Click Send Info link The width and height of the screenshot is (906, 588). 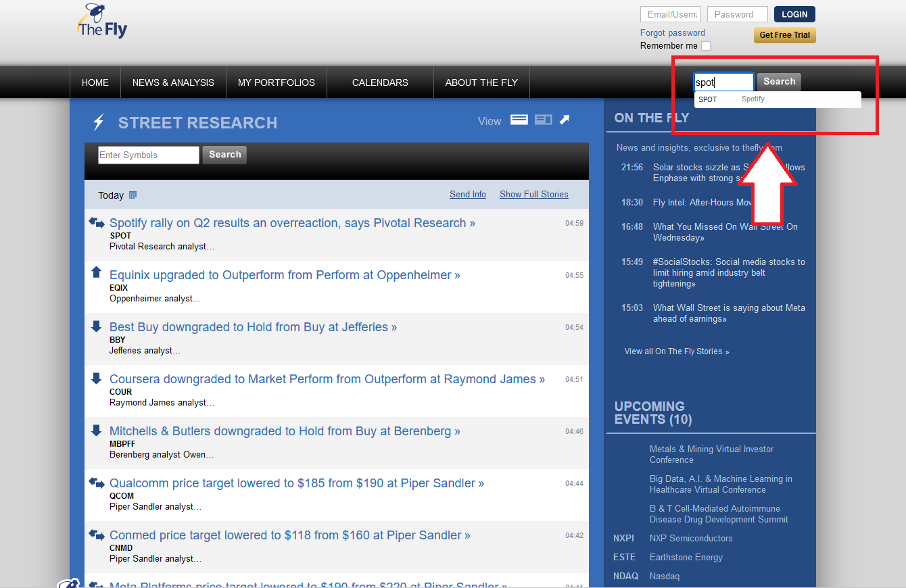coord(468,194)
